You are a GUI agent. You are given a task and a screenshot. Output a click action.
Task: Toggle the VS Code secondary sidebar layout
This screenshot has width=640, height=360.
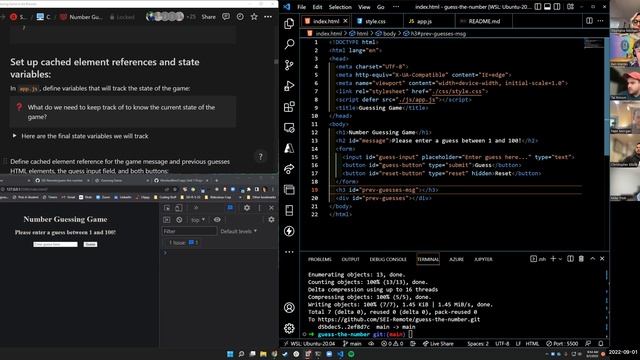tap(557, 7)
